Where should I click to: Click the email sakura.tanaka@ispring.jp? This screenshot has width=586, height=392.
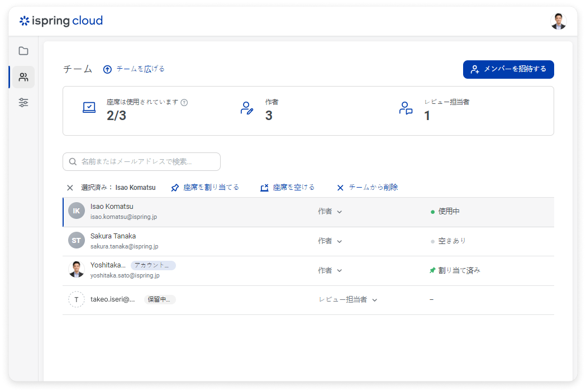[125, 246]
